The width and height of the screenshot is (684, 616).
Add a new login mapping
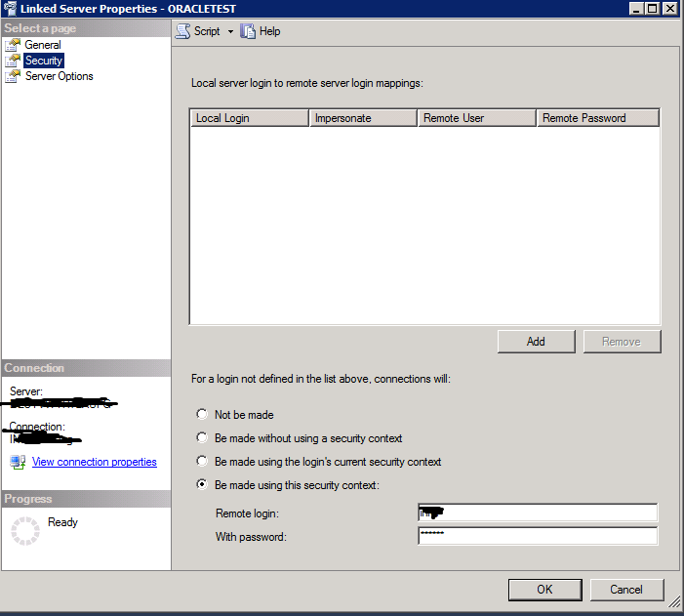point(536,342)
